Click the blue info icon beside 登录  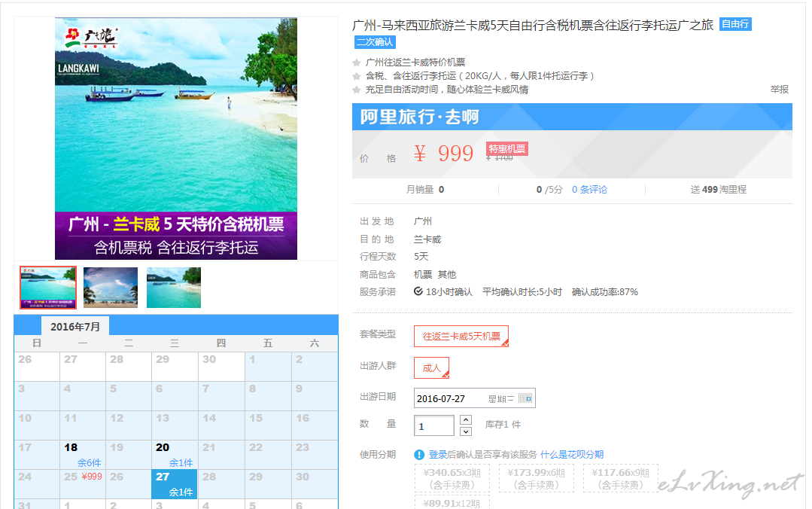[x=419, y=455]
